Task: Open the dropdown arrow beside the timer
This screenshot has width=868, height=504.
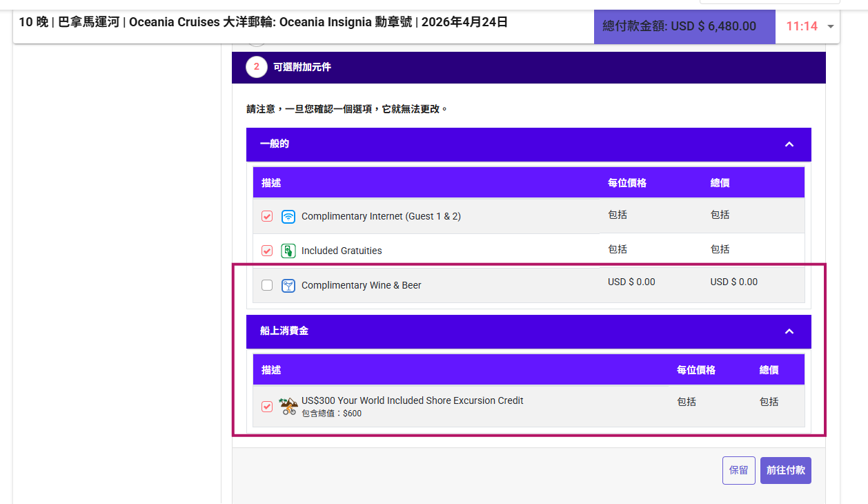Action: point(830,26)
